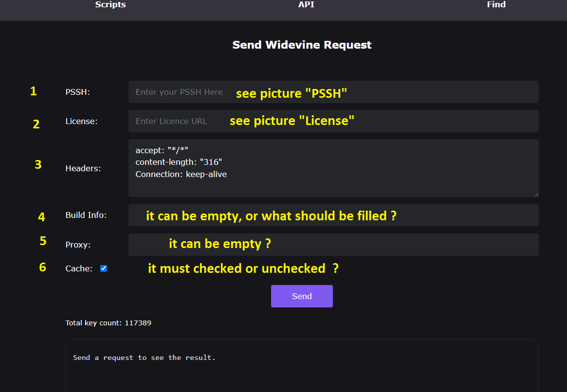Viewport: 567px width, 392px height.
Task: Open the Find navigation tab
Action: (x=496, y=5)
